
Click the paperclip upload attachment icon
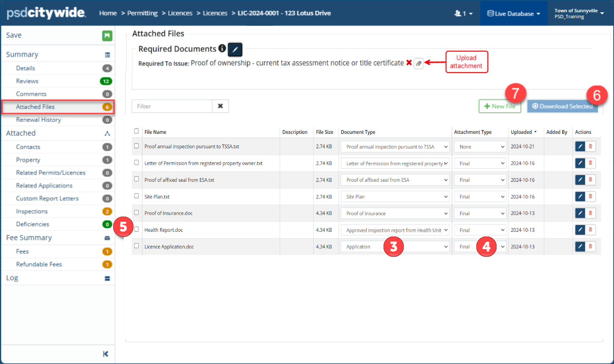click(x=419, y=63)
